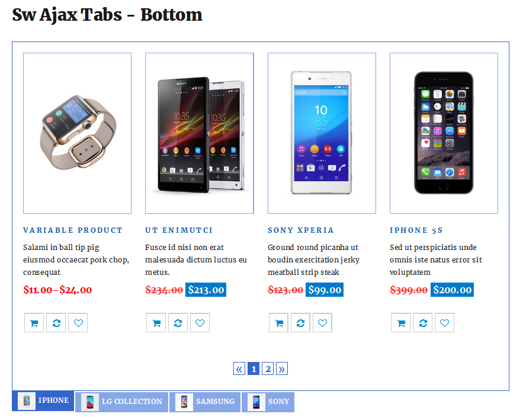Viewport: 523px width, 420px height.
Task: Select pagination page 1
Action: pos(254,368)
